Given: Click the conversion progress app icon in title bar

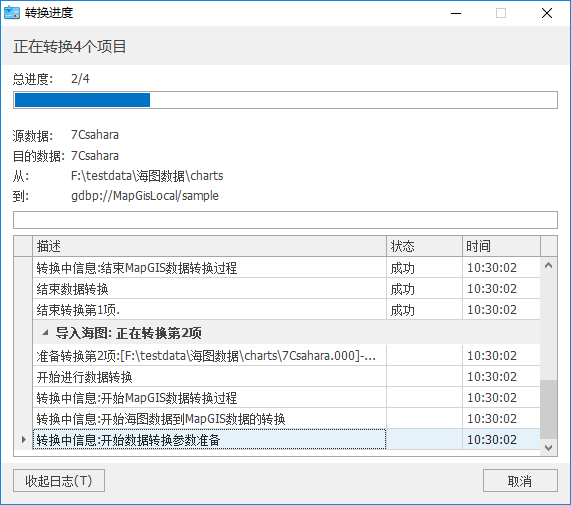Looking at the screenshot, I should (12, 13).
